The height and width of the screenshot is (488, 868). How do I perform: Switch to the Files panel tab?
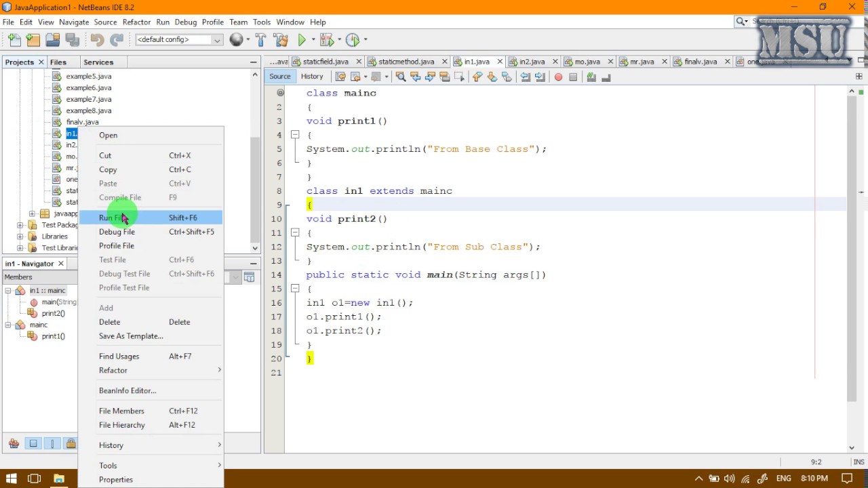[58, 62]
